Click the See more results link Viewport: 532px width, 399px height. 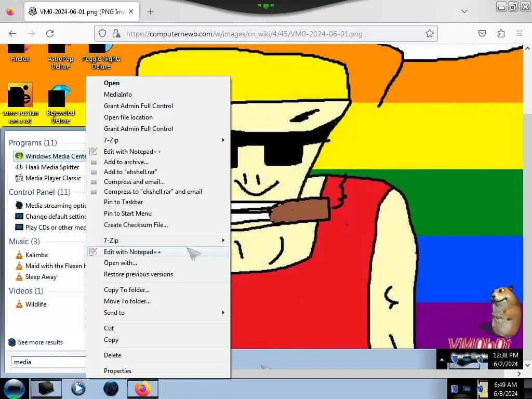click(x=41, y=342)
